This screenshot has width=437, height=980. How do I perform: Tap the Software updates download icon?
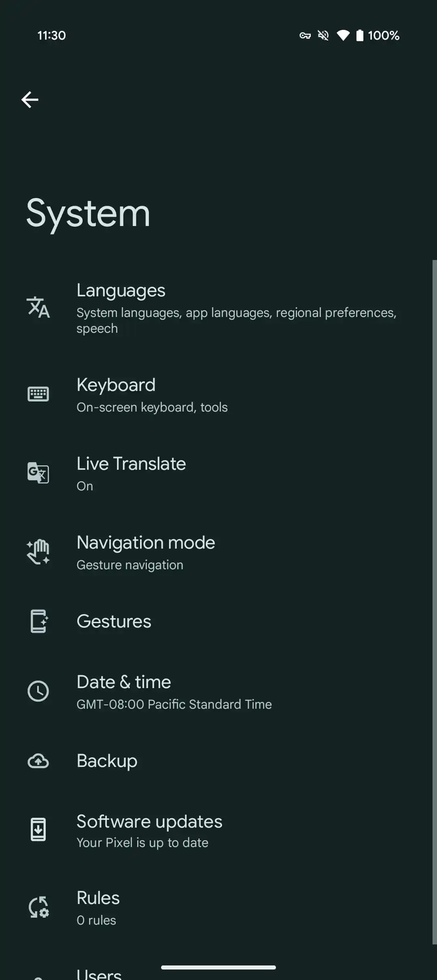pos(38,830)
